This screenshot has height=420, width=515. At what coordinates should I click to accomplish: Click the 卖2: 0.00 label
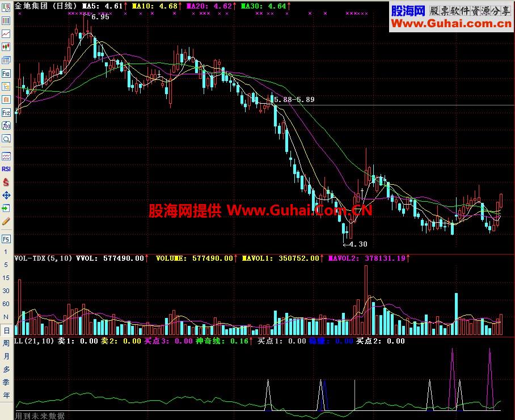click(x=121, y=341)
